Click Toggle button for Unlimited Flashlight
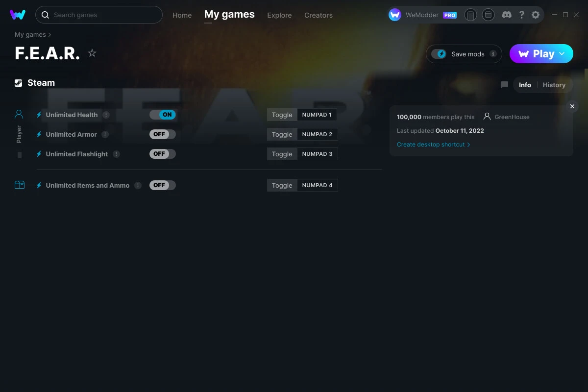The width and height of the screenshot is (588, 392). pyautogui.click(x=282, y=154)
